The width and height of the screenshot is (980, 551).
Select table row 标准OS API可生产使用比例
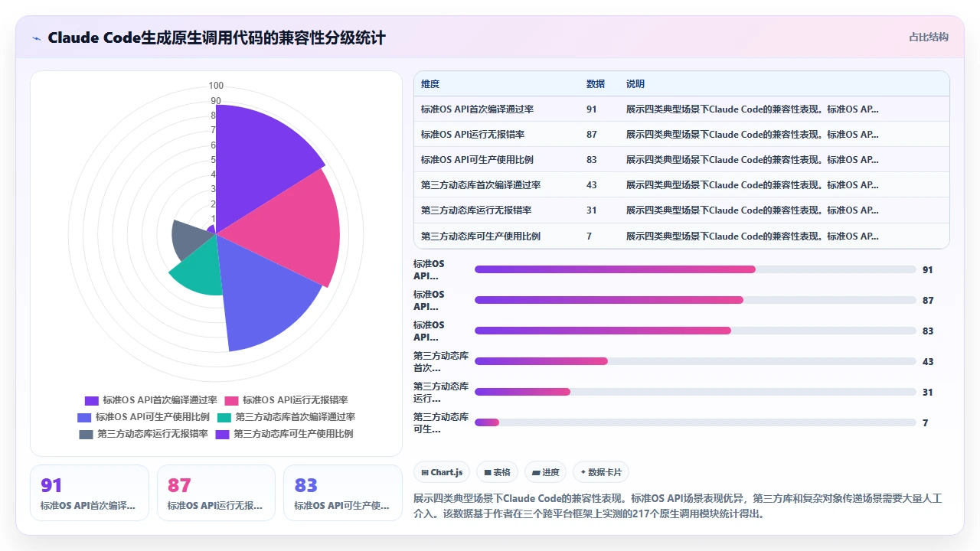click(x=681, y=160)
